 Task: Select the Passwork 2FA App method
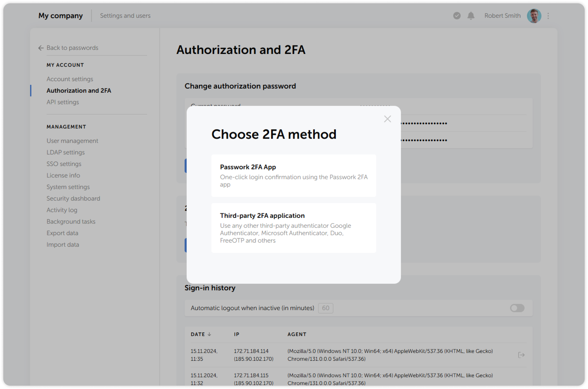pyautogui.click(x=293, y=175)
